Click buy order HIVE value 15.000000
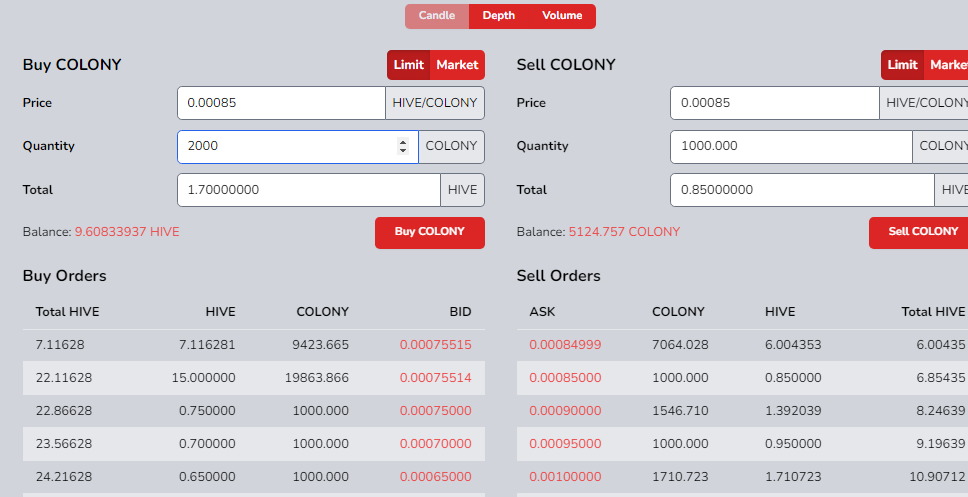 (x=204, y=378)
